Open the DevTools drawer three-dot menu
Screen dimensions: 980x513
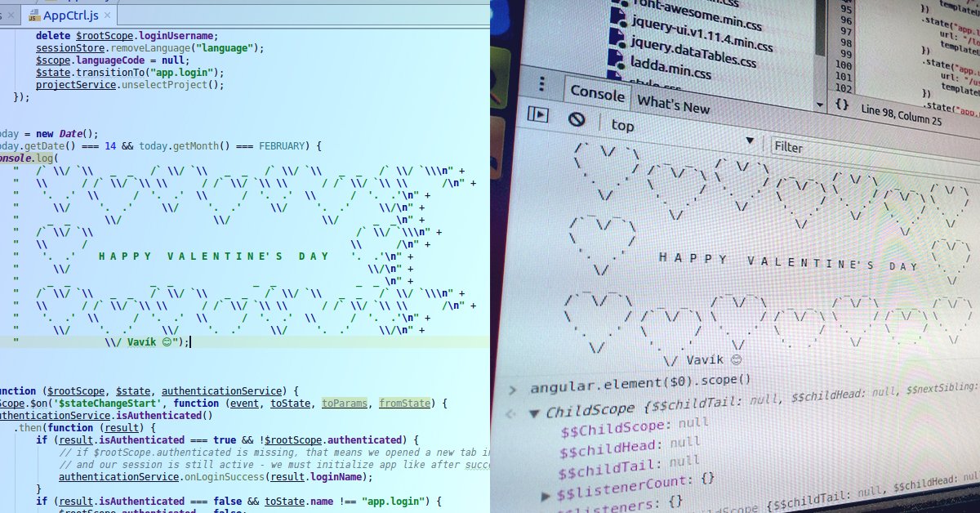click(542, 84)
